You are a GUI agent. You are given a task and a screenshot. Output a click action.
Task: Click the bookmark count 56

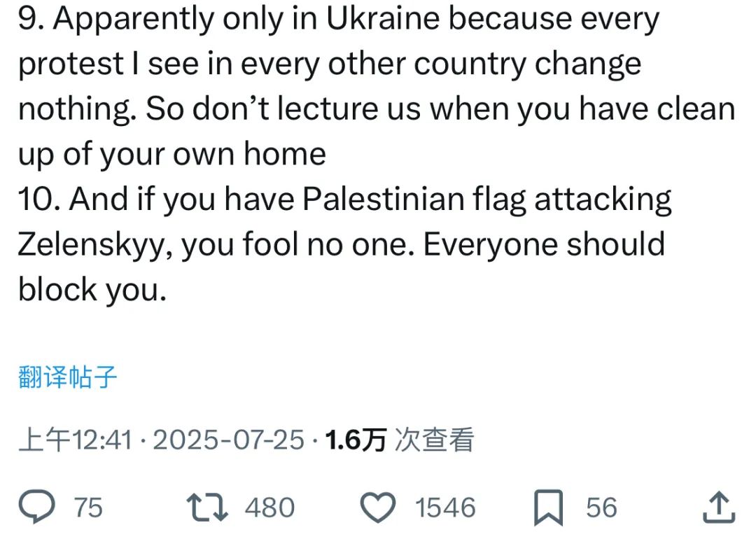click(x=601, y=508)
